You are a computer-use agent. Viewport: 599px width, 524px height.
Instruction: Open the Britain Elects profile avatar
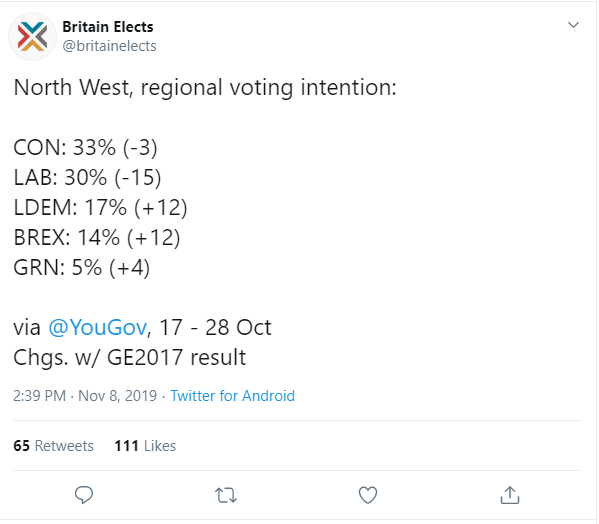click(32, 36)
